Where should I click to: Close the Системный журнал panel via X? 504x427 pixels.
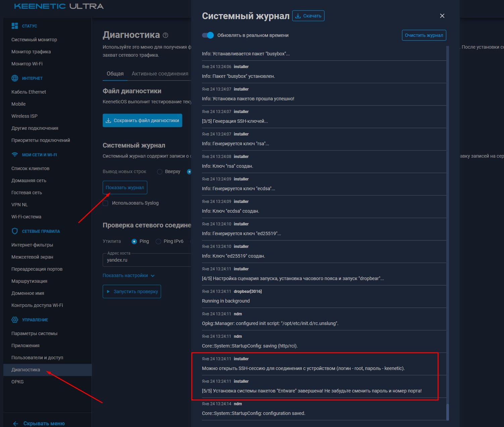point(442,16)
